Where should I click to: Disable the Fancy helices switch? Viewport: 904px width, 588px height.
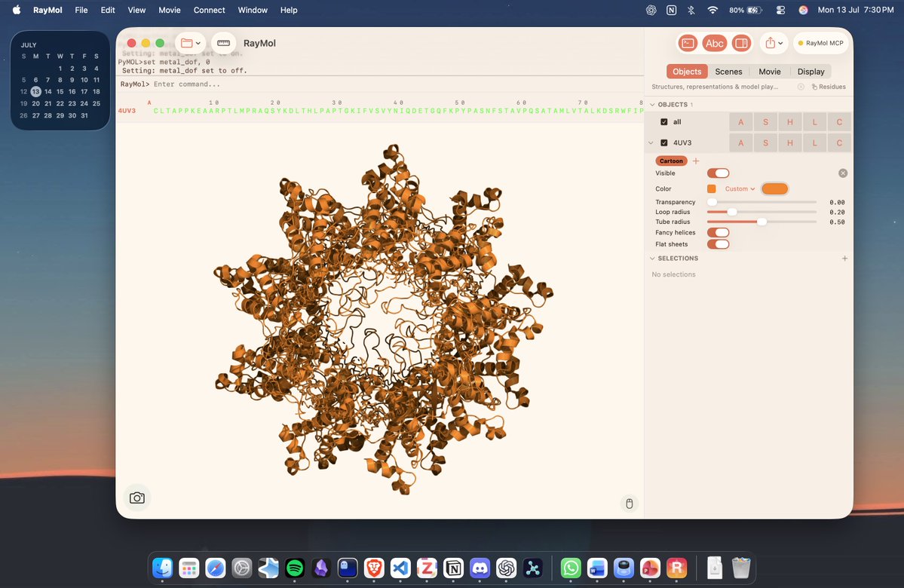pyautogui.click(x=719, y=232)
